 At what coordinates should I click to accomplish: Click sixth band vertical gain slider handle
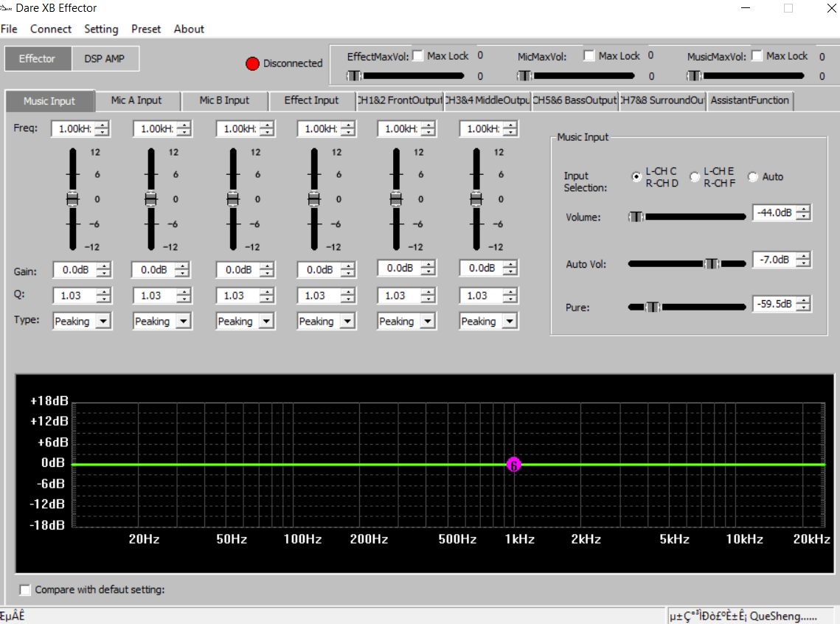pos(476,199)
